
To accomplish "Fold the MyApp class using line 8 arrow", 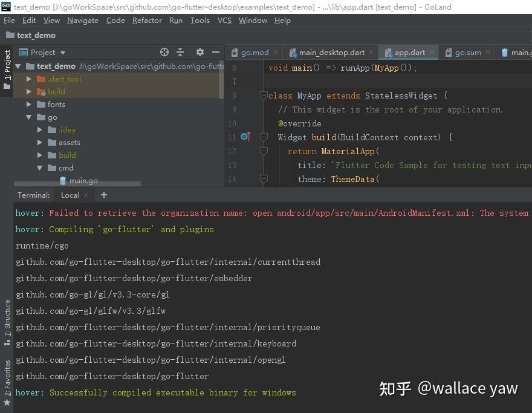I will [263, 96].
